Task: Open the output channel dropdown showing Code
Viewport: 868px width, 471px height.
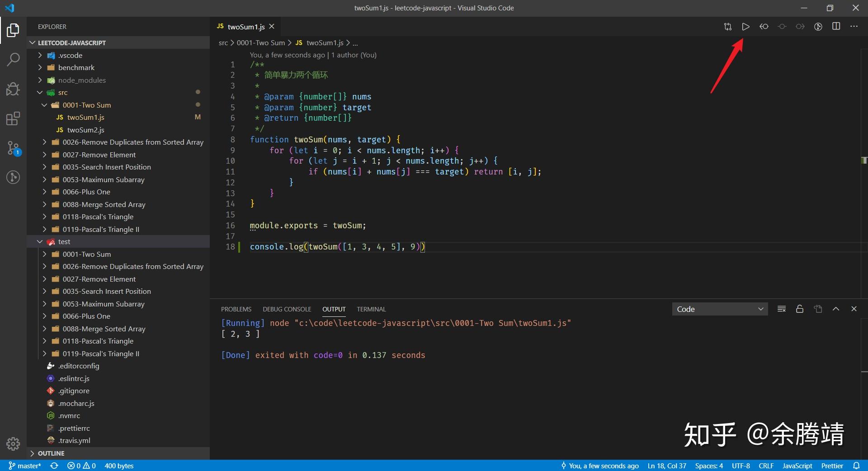Action: [720, 309]
